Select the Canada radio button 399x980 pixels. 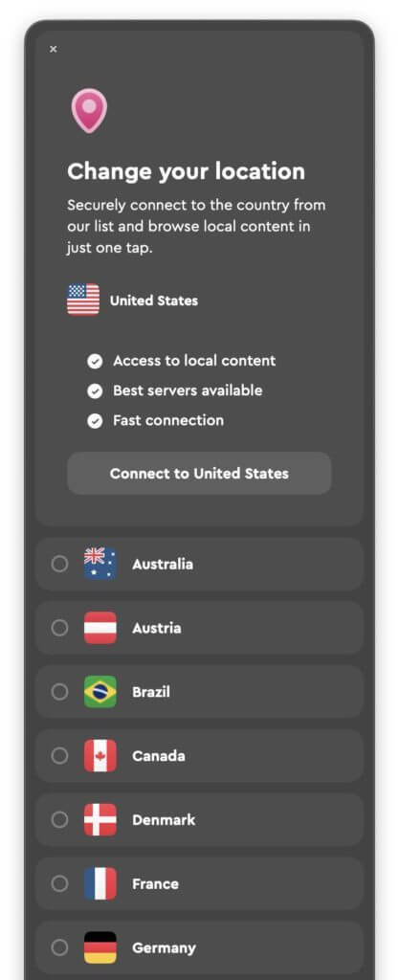[x=59, y=756]
